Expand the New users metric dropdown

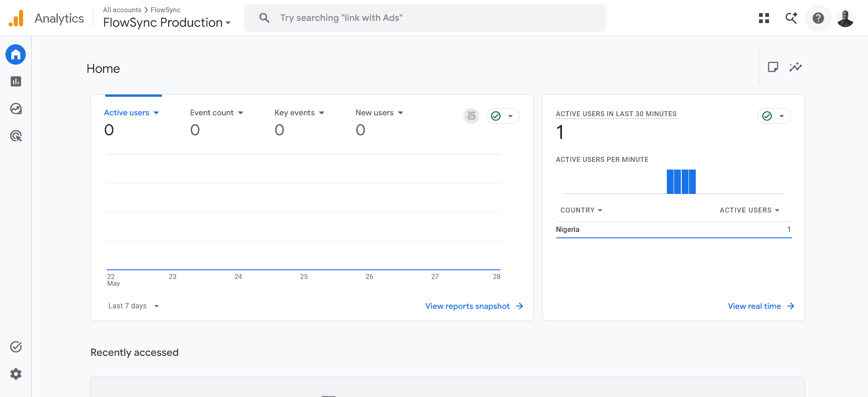point(401,113)
